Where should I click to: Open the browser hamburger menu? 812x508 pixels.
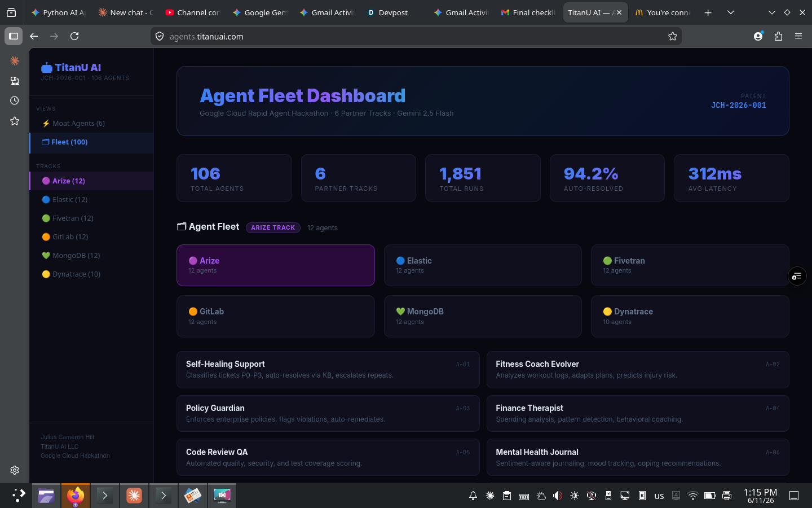(798, 36)
